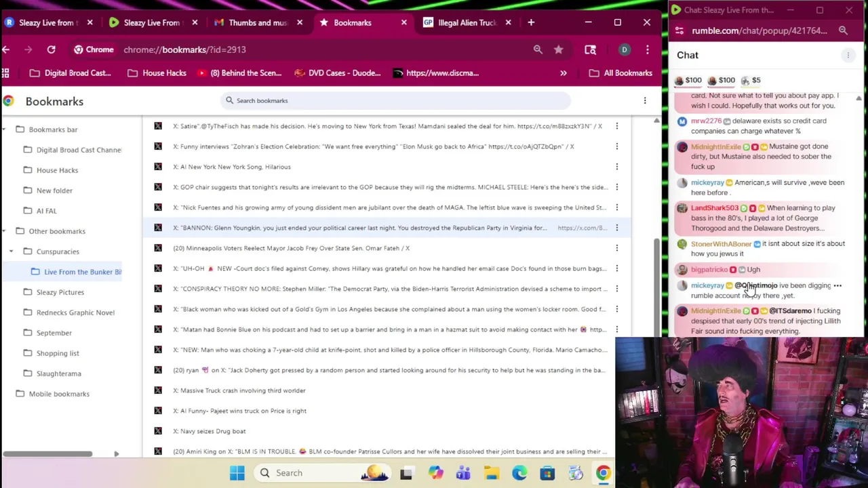Open the zoom magnifier icon in address bar

click(x=538, y=49)
